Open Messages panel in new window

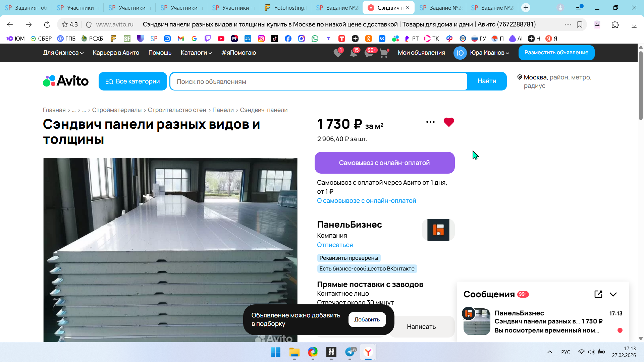598,294
